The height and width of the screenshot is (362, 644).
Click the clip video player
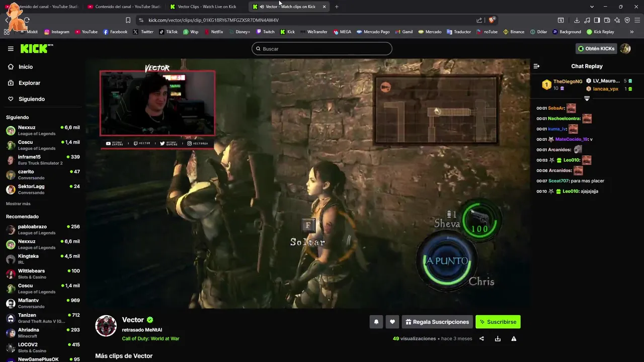click(x=307, y=184)
